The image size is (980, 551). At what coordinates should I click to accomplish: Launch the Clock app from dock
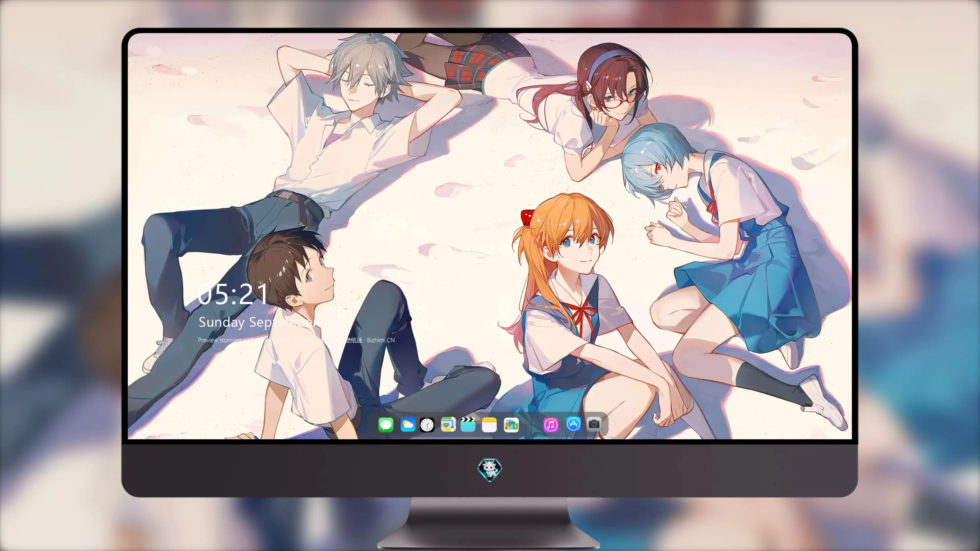tap(427, 425)
